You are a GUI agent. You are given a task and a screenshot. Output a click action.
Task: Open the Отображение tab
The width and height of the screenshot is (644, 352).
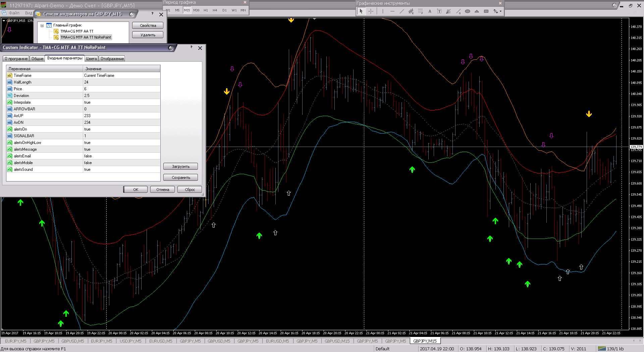[x=112, y=59]
